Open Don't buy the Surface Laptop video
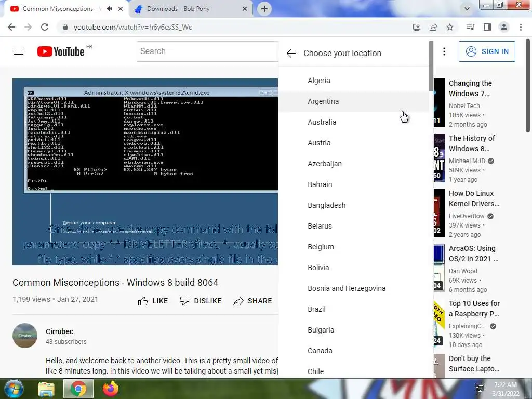The height and width of the screenshot is (399, 532). click(474, 364)
